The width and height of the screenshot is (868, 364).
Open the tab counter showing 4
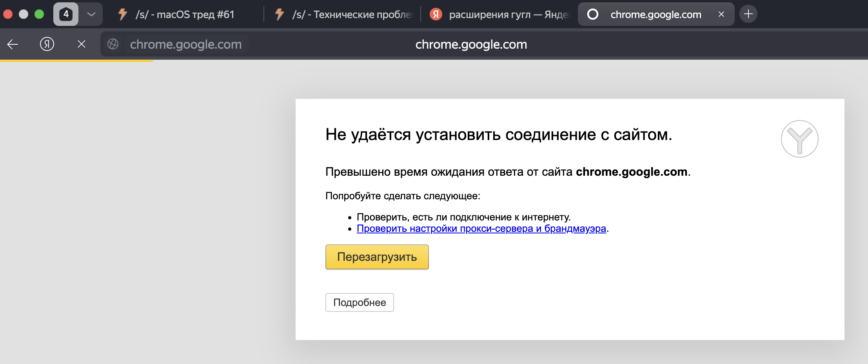[x=66, y=15]
